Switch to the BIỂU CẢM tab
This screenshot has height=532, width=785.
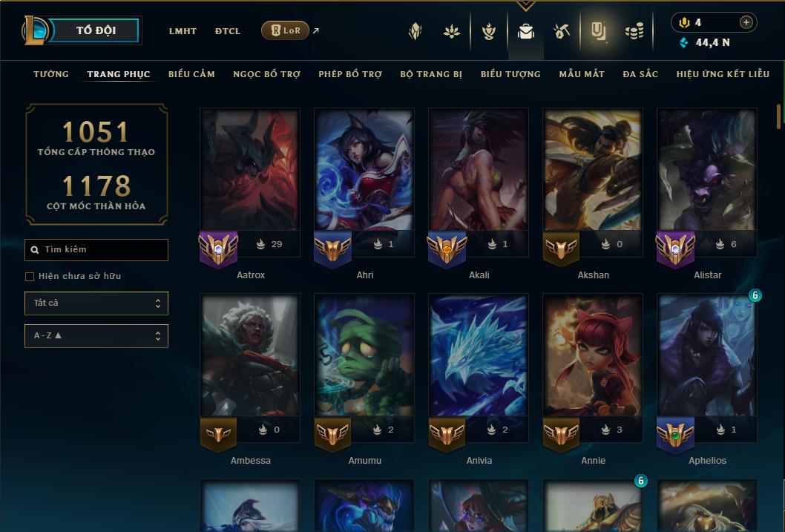191,74
